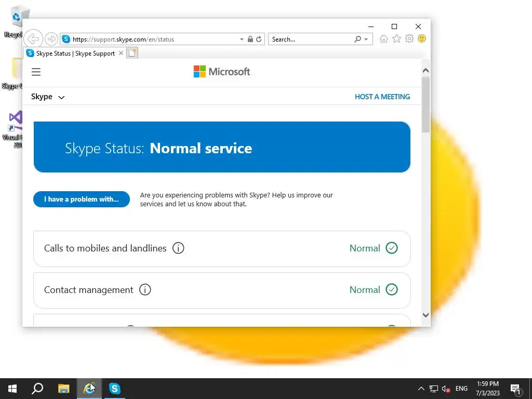This screenshot has width=532, height=399.
Task: Click Calls to mobiles and landlines label
Action: coord(105,248)
